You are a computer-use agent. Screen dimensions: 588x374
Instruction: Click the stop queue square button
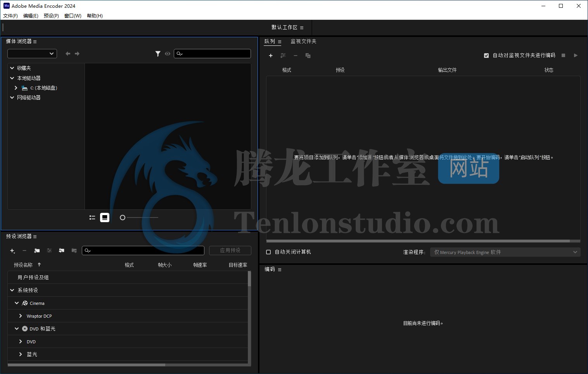(x=564, y=56)
